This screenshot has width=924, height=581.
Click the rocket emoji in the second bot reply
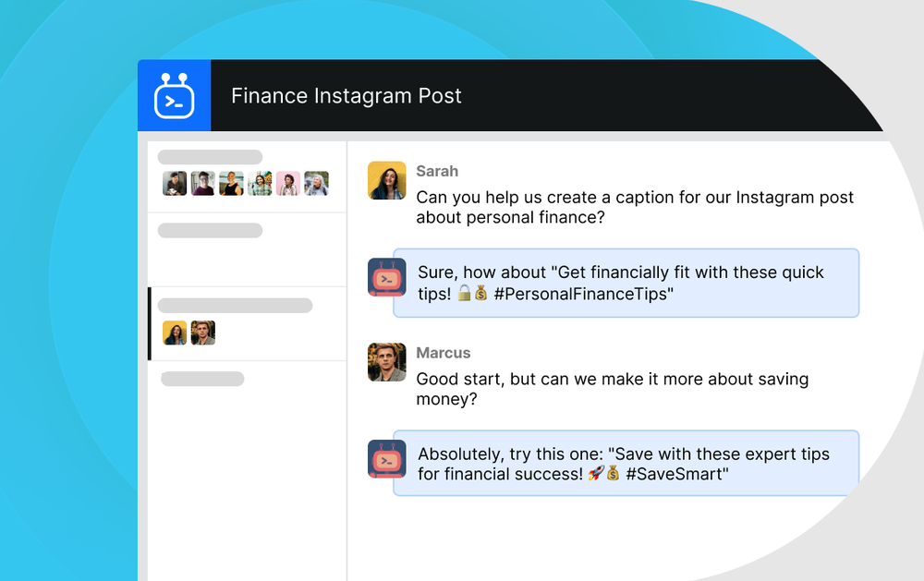[596, 473]
